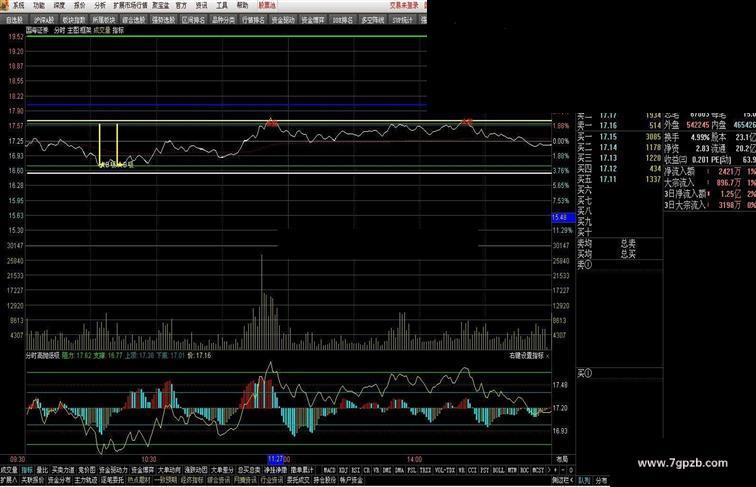Select the VOL-TDX indicator button
Image resolution: width=756 pixels, height=487 pixels.
point(445,470)
